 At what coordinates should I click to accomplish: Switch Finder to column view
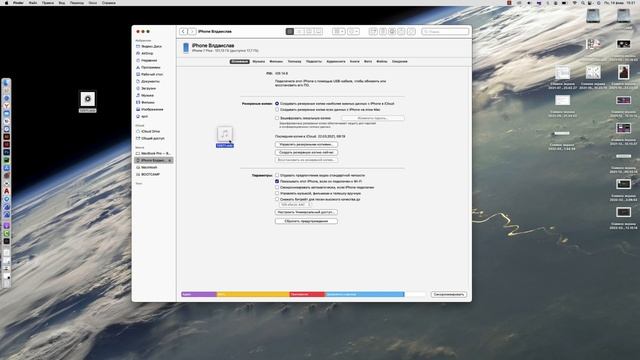309,31
